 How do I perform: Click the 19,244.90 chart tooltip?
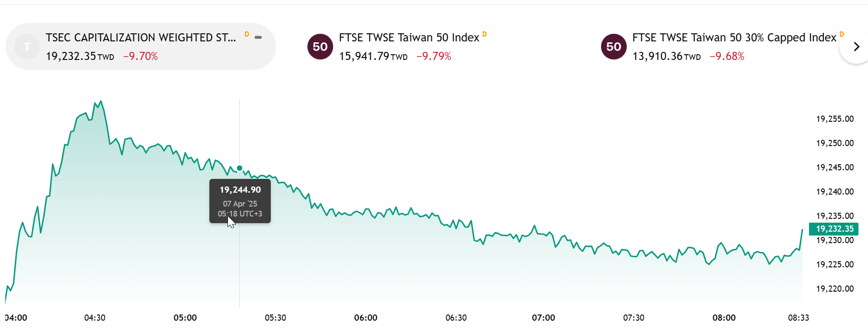pyautogui.click(x=240, y=201)
